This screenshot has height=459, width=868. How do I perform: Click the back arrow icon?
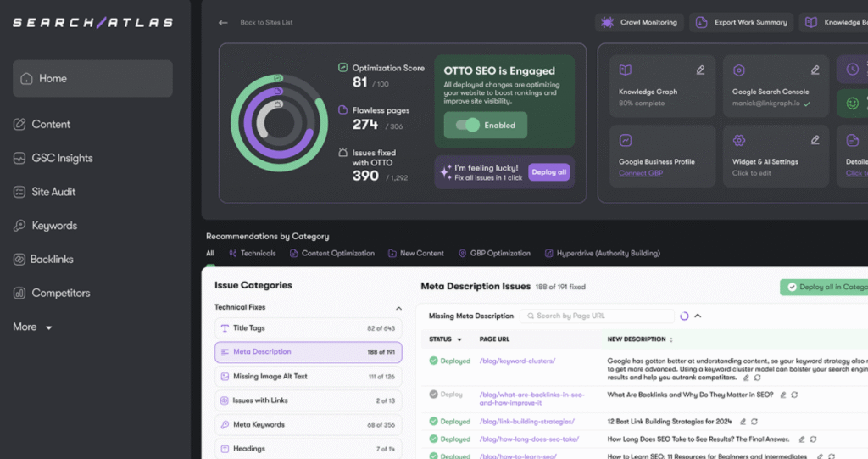pos(223,23)
